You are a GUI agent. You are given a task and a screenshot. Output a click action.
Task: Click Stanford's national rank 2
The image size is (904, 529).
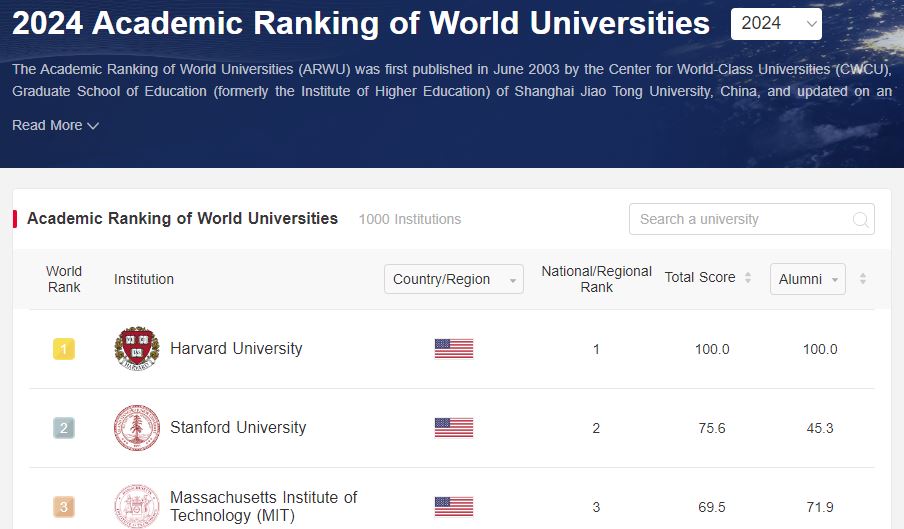coord(596,428)
